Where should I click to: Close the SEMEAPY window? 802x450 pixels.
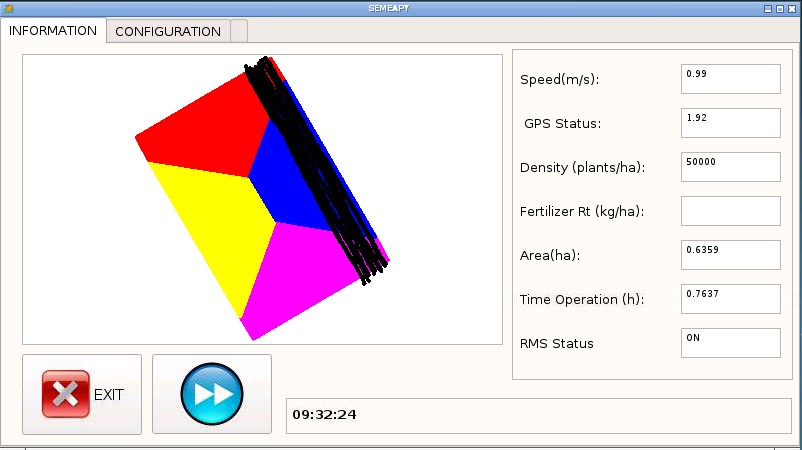click(792, 9)
